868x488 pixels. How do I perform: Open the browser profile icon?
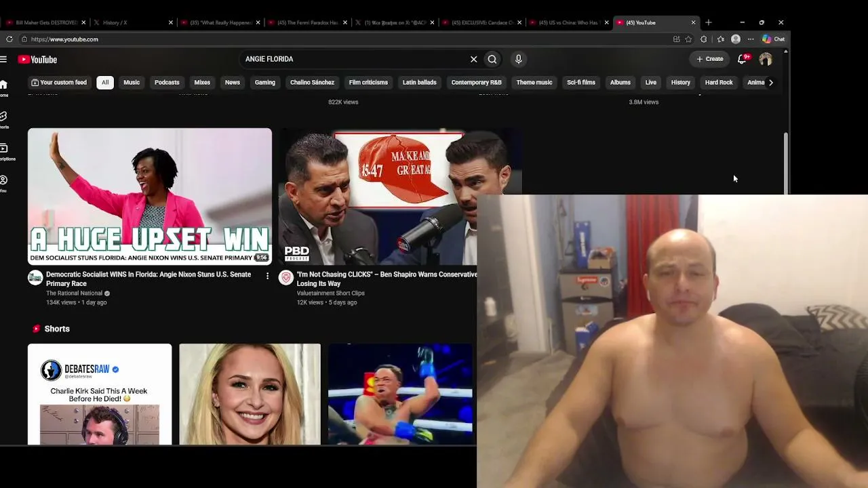pos(736,39)
